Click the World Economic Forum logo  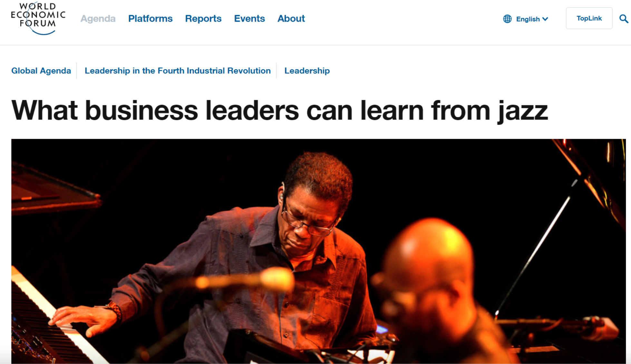pyautogui.click(x=38, y=18)
